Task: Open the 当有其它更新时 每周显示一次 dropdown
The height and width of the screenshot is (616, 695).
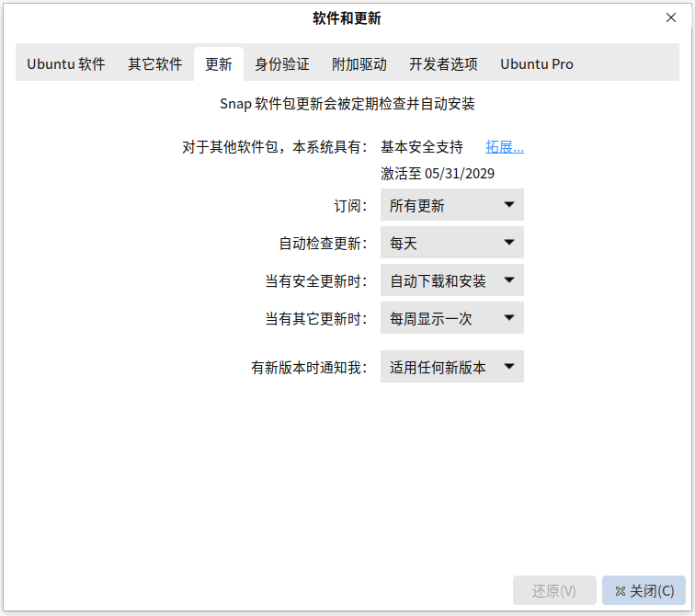Action: click(x=452, y=318)
